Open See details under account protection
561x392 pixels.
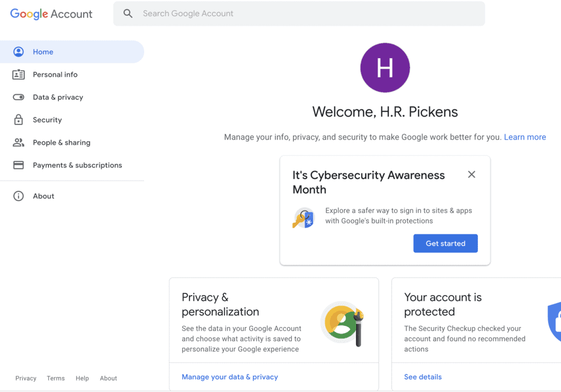(422, 377)
